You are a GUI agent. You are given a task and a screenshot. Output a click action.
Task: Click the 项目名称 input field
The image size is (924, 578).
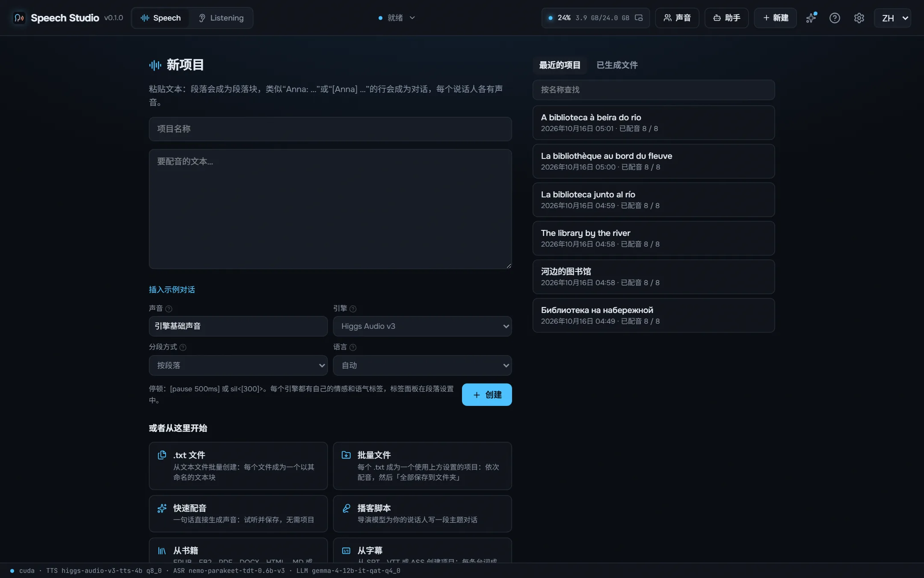point(330,129)
